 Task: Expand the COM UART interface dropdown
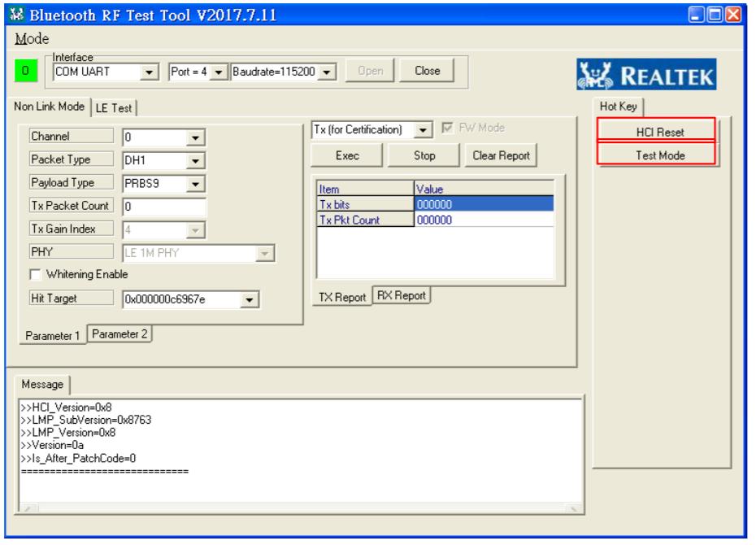tap(149, 72)
